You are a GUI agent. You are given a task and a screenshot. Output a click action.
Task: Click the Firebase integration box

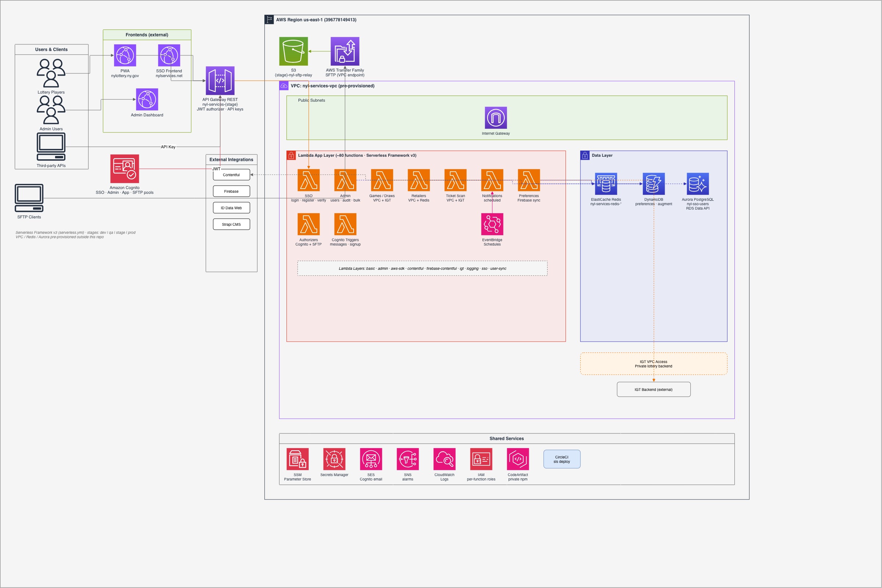click(x=231, y=191)
